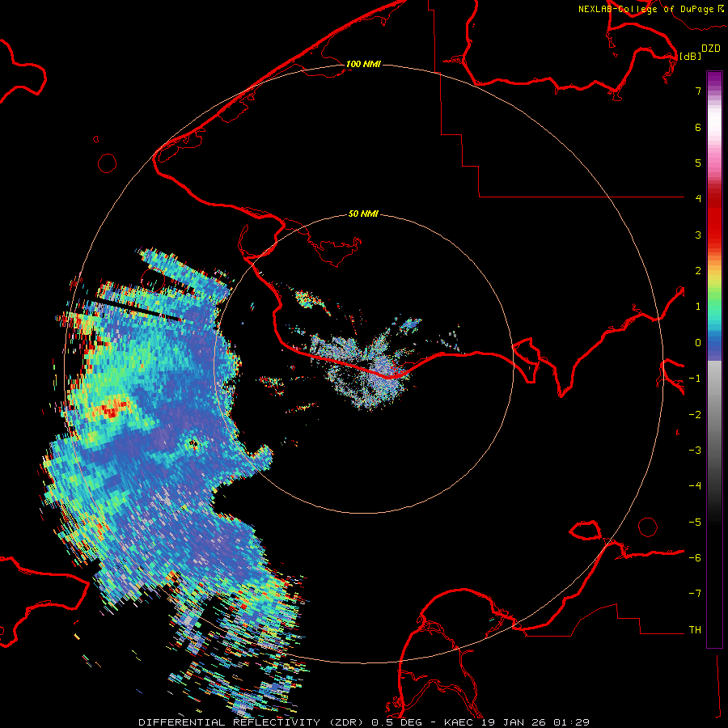The width and height of the screenshot is (728, 728).
Task: Click the '-3' value on the color scale
Action: pyautogui.click(x=695, y=451)
